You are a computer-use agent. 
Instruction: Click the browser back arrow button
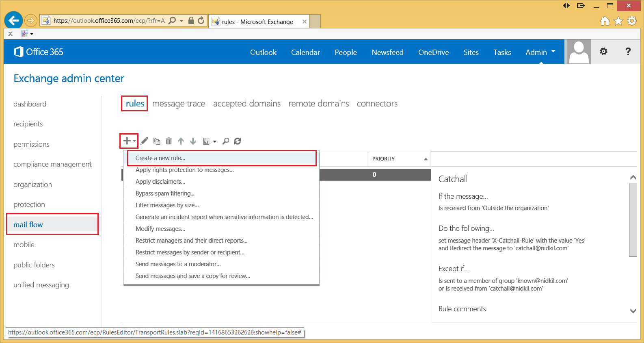pos(13,20)
